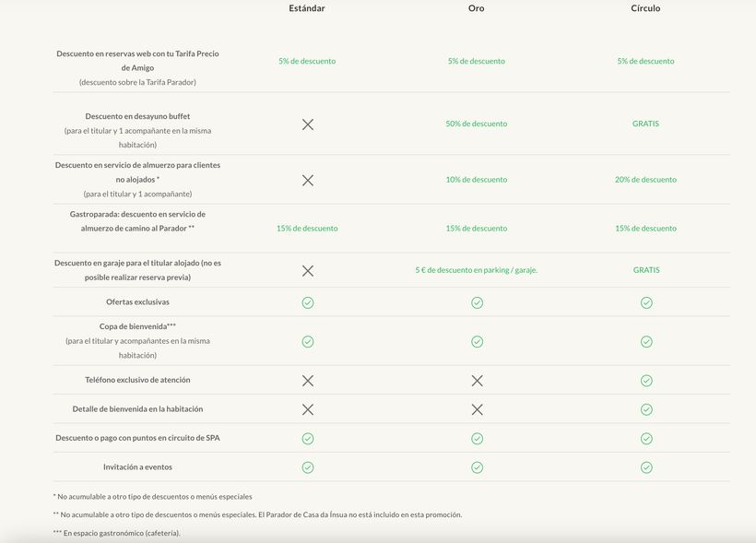The width and height of the screenshot is (756, 543).
Task: Click Círculo checkmark for Copa de bienvenida
Action: click(x=646, y=341)
